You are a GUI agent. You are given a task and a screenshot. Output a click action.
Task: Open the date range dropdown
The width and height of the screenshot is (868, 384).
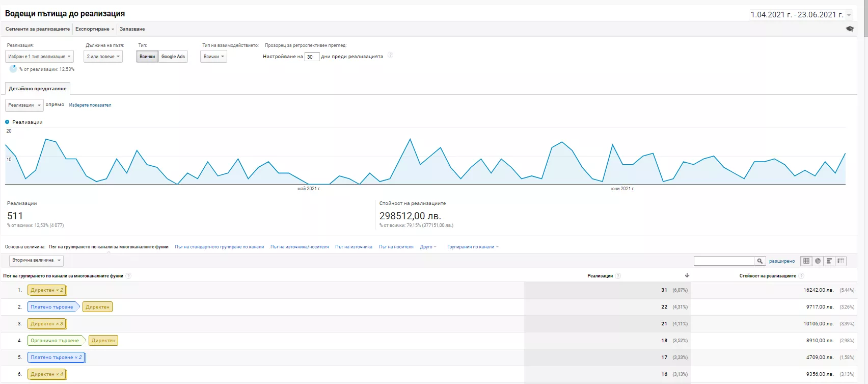coord(801,15)
